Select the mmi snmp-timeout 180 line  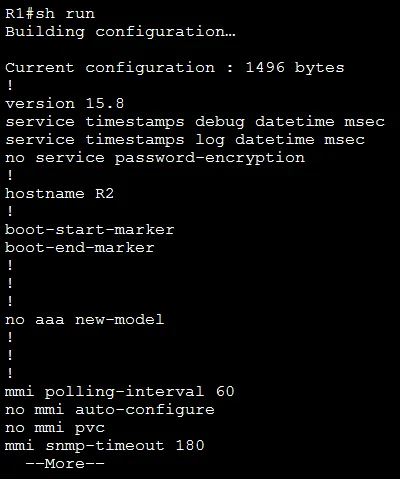[x=105, y=446]
